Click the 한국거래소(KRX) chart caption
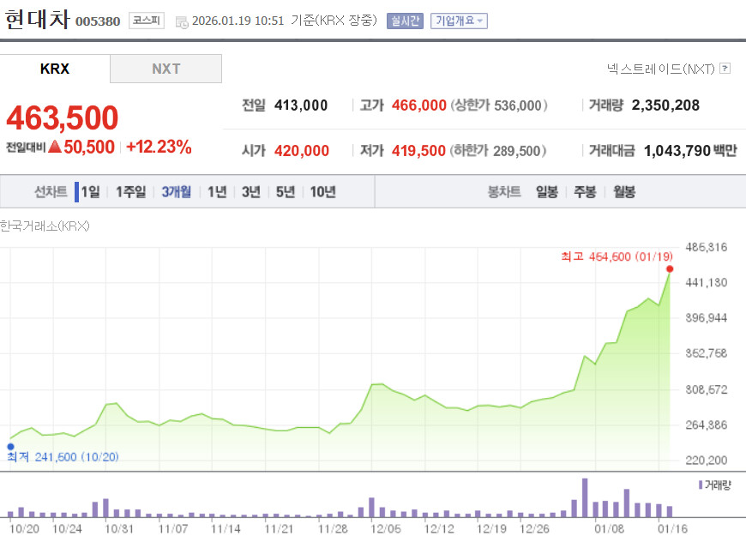 click(x=45, y=226)
